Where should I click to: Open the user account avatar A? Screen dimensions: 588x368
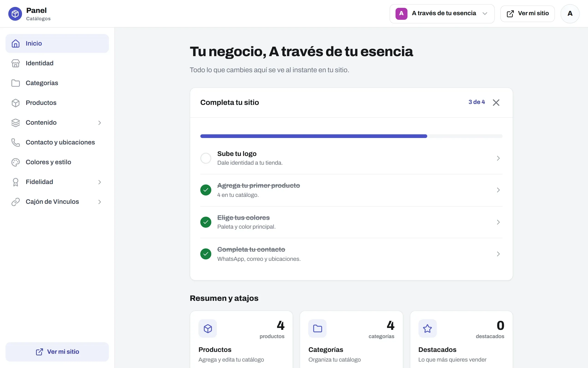tap(570, 14)
